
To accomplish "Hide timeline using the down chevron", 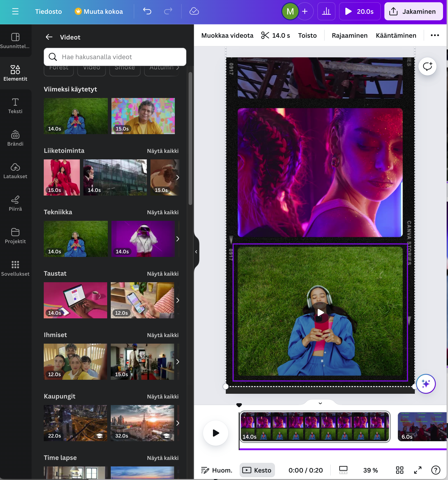I will [x=320, y=403].
